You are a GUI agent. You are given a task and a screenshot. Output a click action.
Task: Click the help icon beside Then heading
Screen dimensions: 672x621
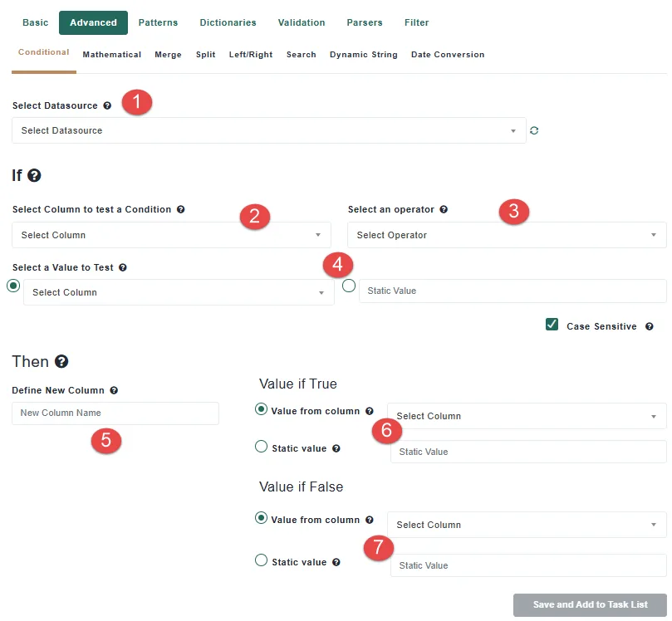(x=61, y=361)
